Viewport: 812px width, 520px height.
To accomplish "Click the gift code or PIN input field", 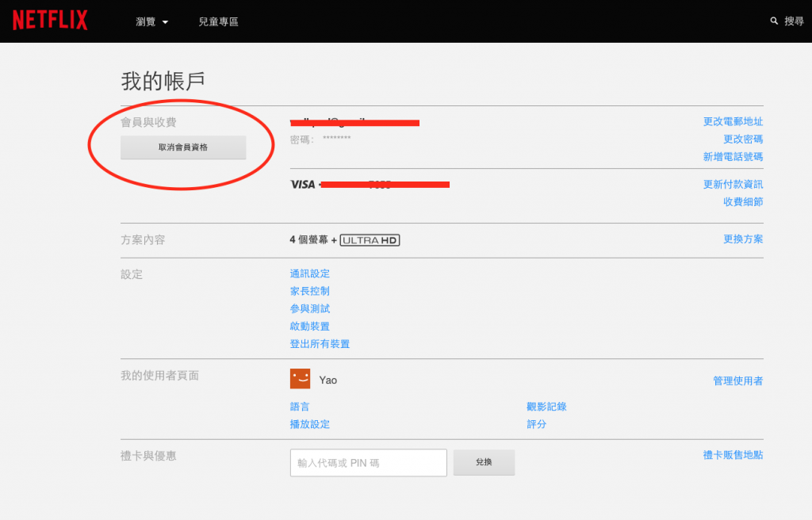I will [x=368, y=462].
